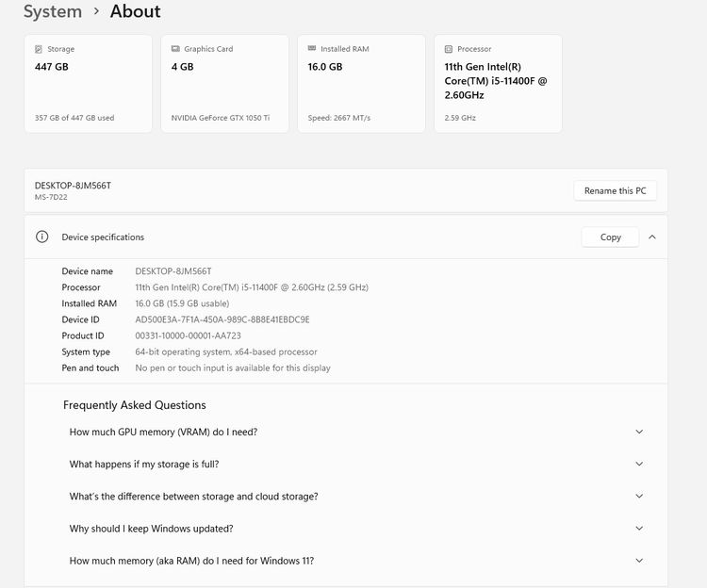Expand the storage versus cloud storage question
Screen dimensions: 707x588
click(x=639, y=497)
